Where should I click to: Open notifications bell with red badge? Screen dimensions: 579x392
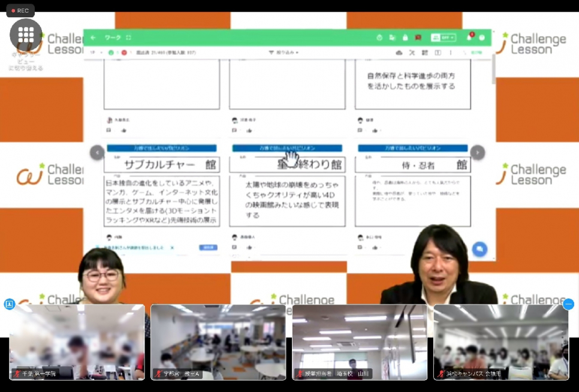[x=470, y=37]
